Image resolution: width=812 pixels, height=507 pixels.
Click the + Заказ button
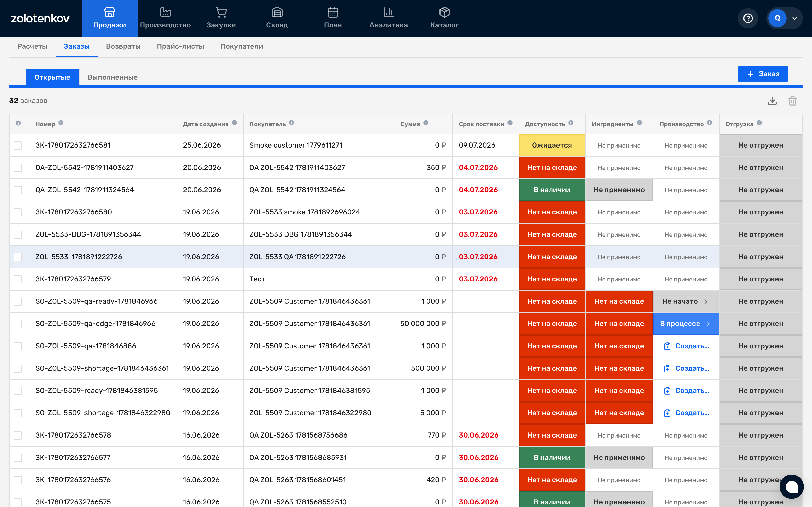(763, 74)
